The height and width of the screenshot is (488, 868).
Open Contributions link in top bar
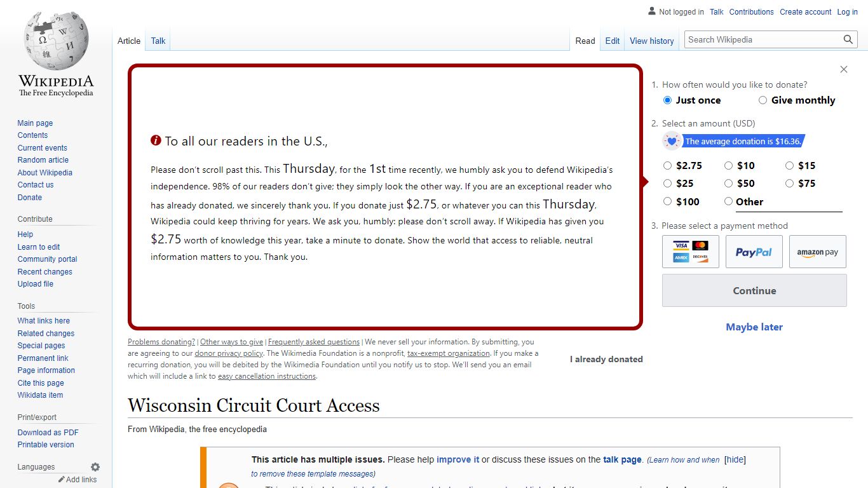click(752, 12)
